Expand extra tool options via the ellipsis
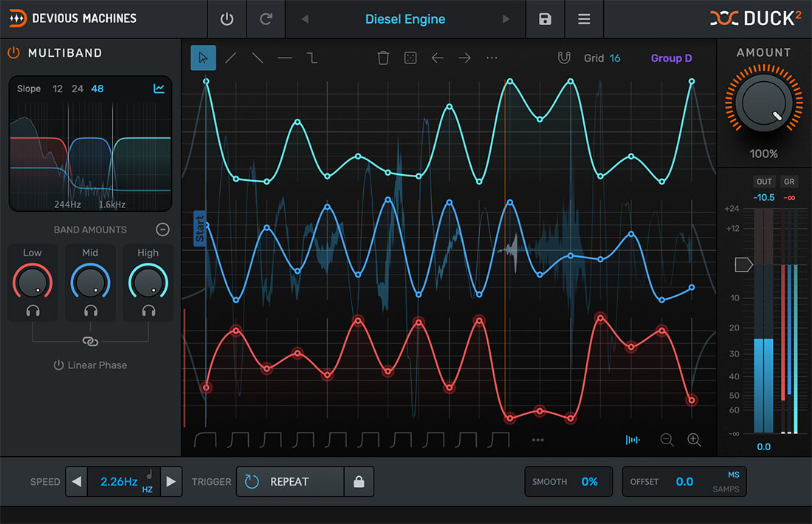 tap(492, 57)
